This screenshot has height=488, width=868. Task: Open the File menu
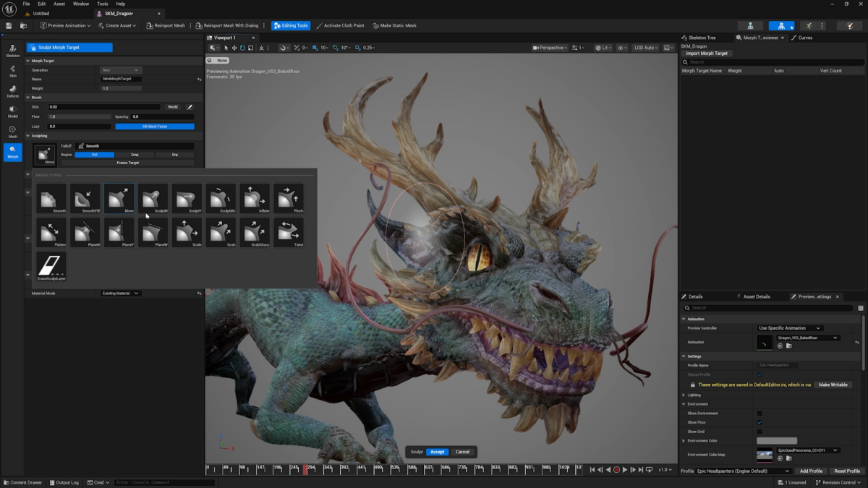coord(26,4)
